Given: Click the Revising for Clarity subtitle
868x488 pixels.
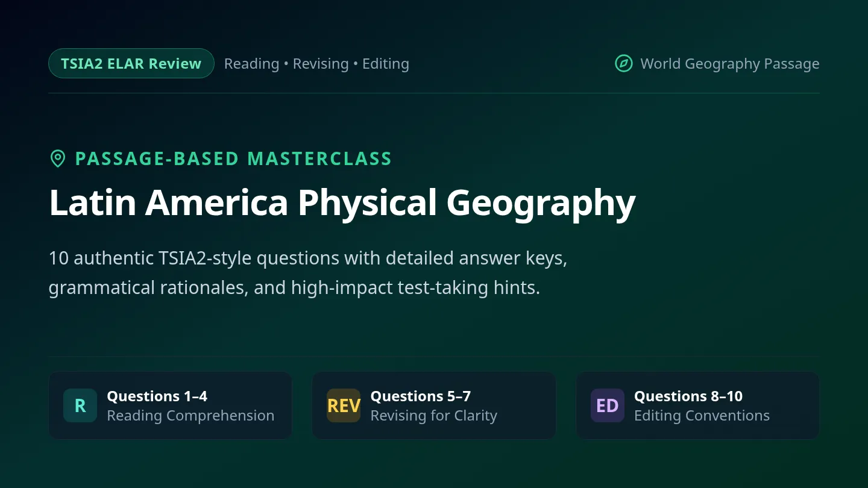Looking at the screenshot, I should pyautogui.click(x=434, y=416).
